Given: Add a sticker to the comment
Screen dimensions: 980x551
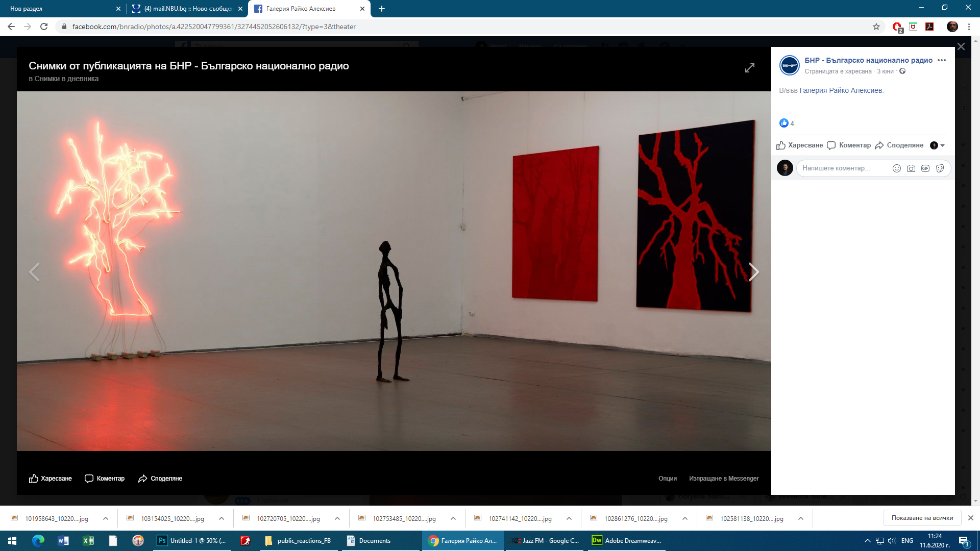Looking at the screenshot, I should pyautogui.click(x=940, y=168).
